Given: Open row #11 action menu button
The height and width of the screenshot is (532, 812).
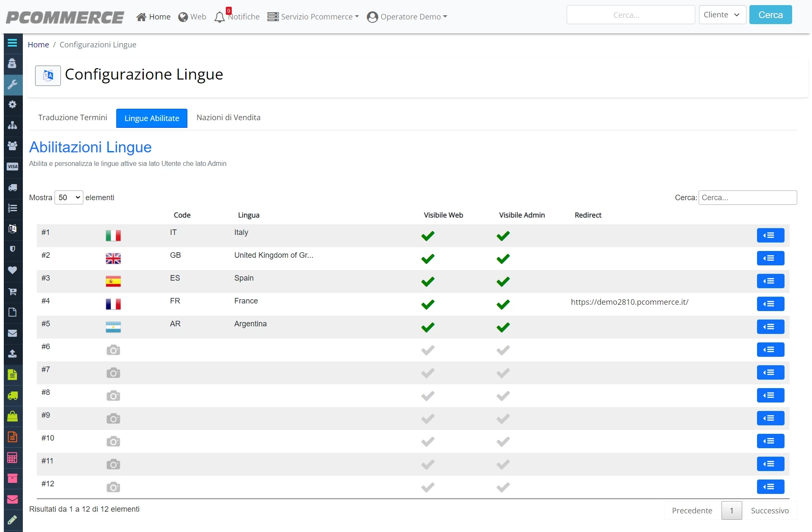Looking at the screenshot, I should pyautogui.click(x=770, y=464).
